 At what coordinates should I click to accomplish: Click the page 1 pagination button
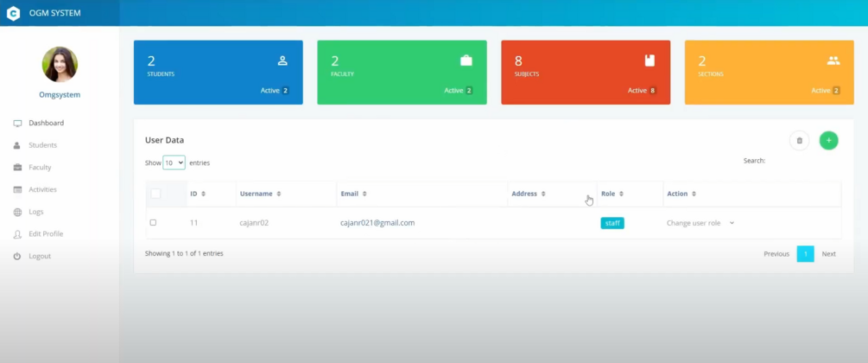(806, 254)
